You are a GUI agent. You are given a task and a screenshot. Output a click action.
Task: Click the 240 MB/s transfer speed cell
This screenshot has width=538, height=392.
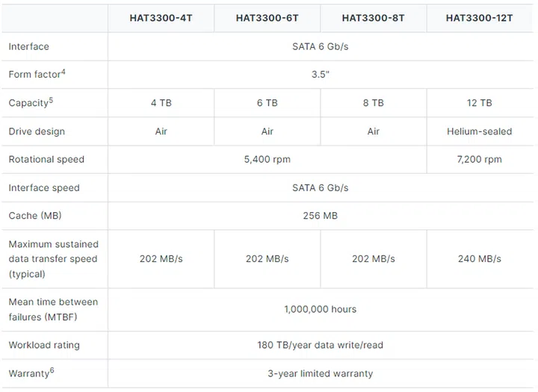(479, 259)
